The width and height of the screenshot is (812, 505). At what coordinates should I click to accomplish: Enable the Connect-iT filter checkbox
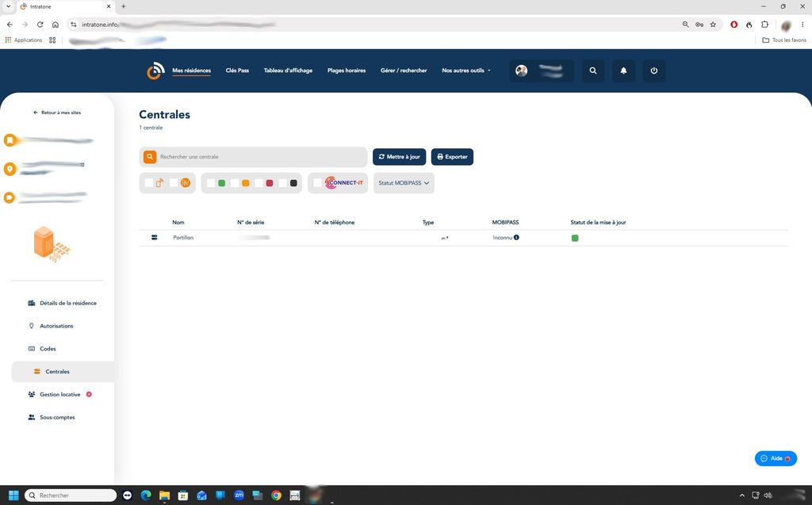tap(317, 183)
